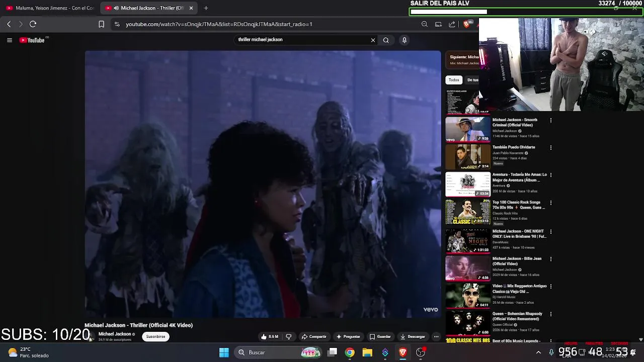Image resolution: width=644 pixels, height=362 pixels.
Task: Go back with the browser back arrow
Action: [x=9, y=24]
